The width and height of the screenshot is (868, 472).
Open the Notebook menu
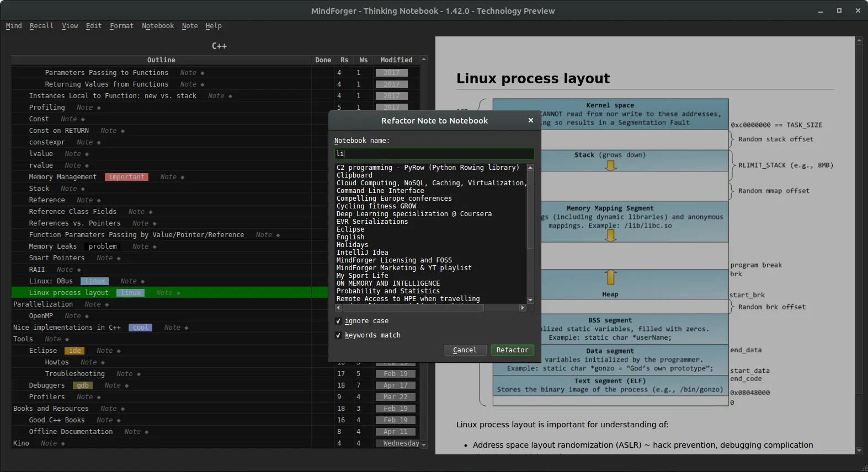click(x=157, y=26)
